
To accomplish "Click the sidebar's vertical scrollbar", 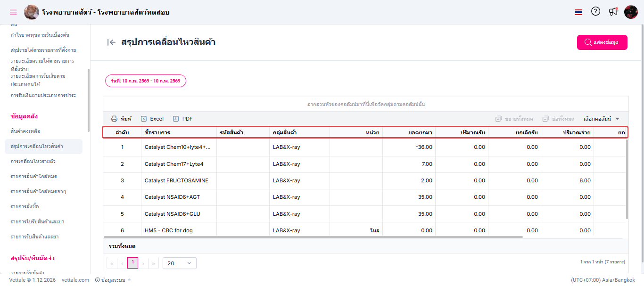I will (x=88, y=100).
